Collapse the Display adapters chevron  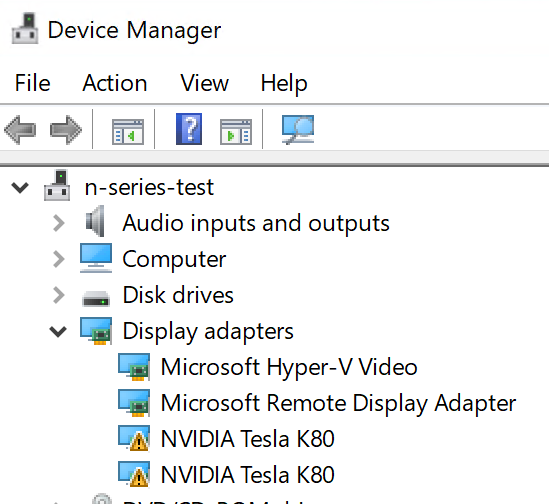pos(58,331)
